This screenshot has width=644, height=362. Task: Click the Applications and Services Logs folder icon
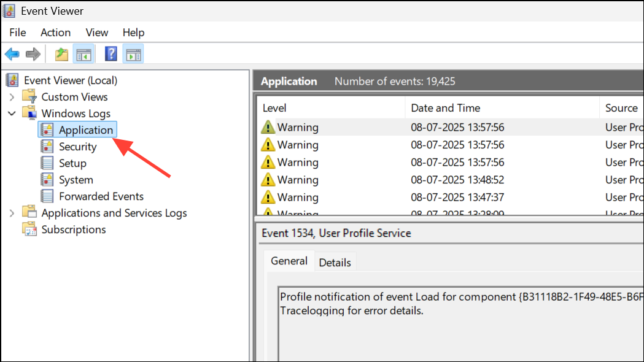tap(29, 212)
